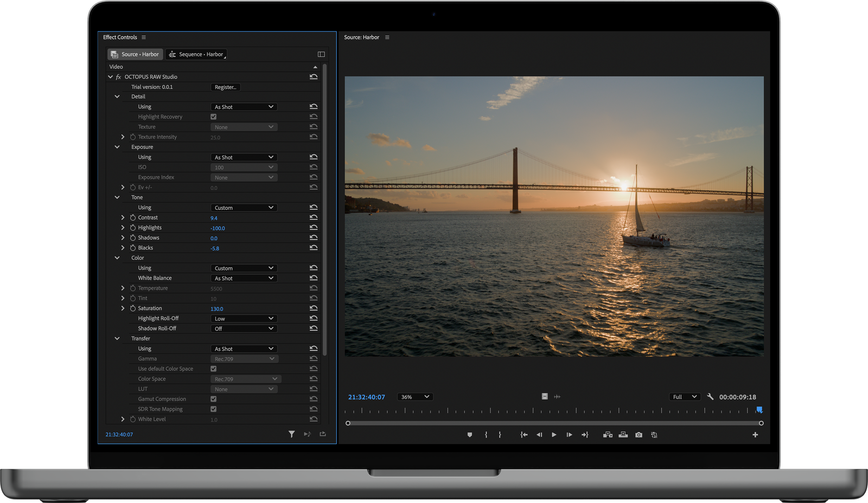
Task: Click the Export Frame camera icon
Action: pyautogui.click(x=639, y=435)
